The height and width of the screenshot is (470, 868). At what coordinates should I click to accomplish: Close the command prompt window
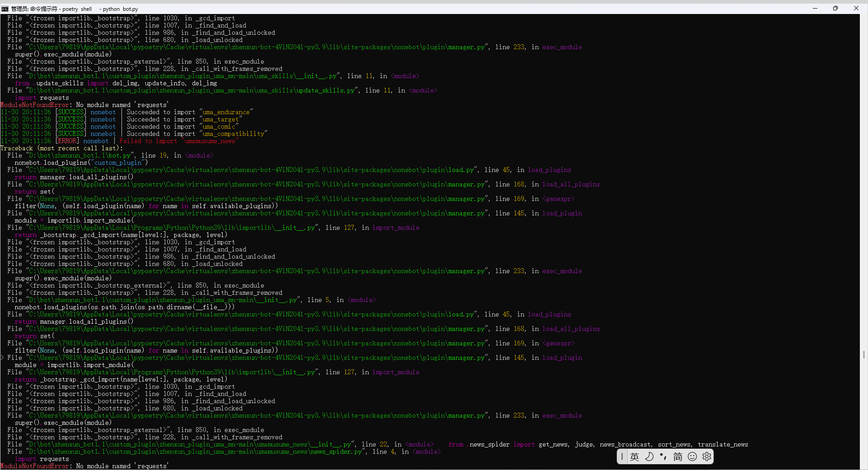click(856, 9)
